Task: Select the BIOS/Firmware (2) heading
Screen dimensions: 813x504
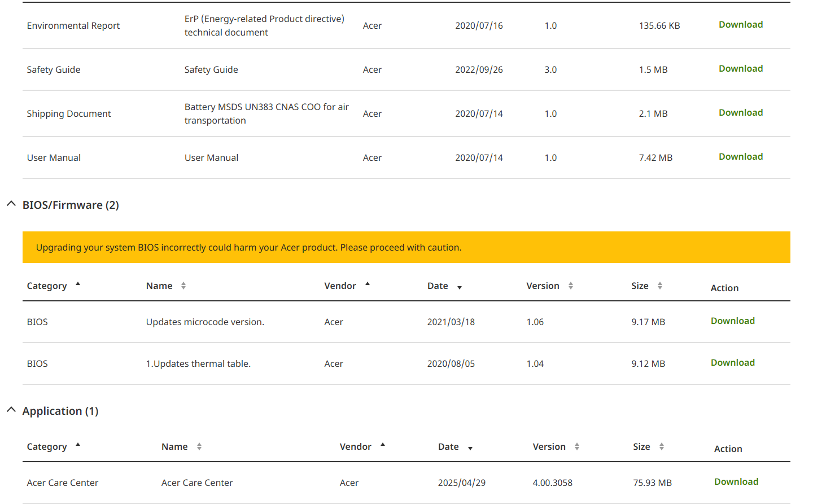Action: (71, 205)
